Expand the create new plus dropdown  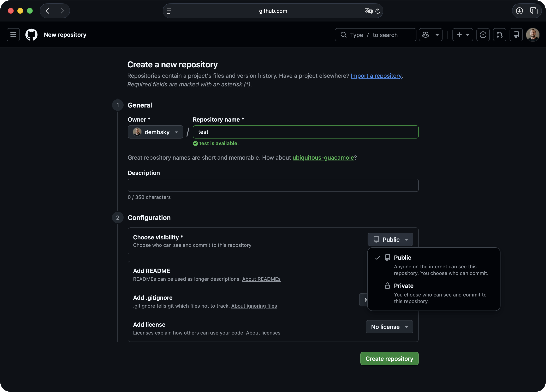(468, 35)
